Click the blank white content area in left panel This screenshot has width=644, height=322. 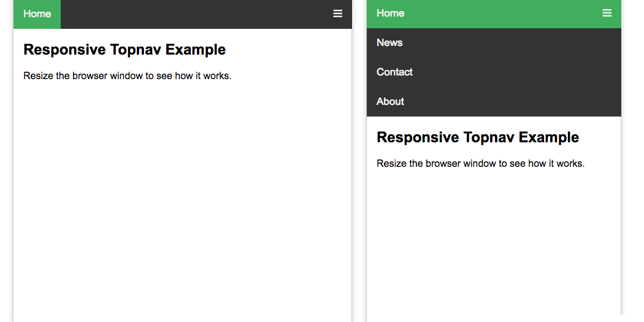click(182, 202)
